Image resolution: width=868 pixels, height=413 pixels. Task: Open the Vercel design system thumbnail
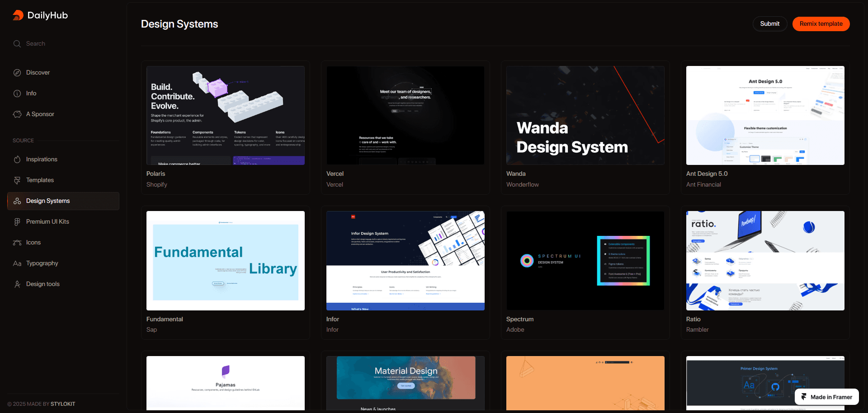point(406,116)
